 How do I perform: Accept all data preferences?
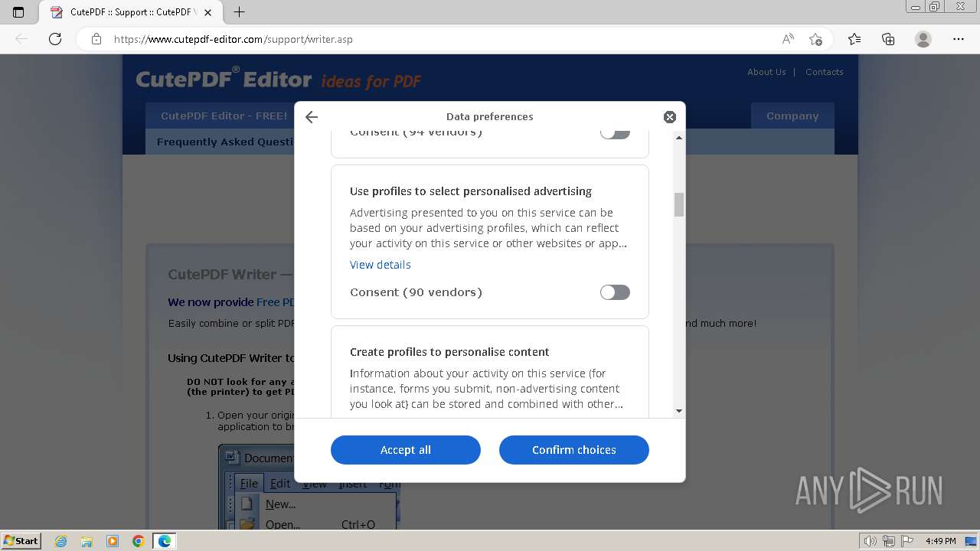click(406, 450)
